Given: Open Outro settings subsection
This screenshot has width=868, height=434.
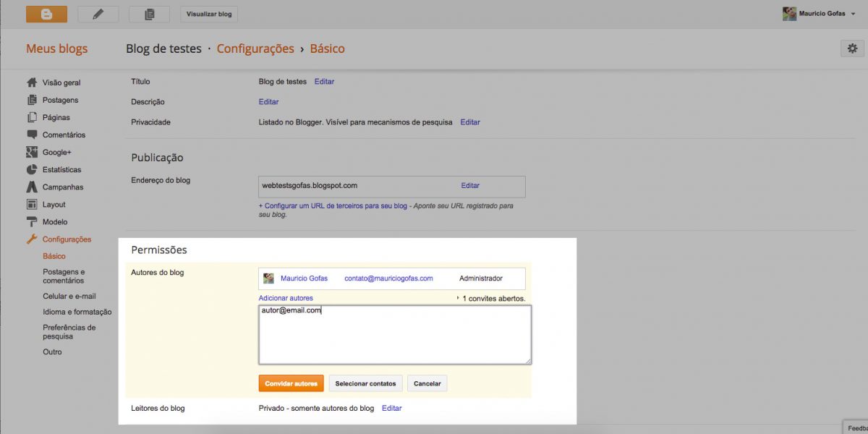Looking at the screenshot, I should [52, 352].
